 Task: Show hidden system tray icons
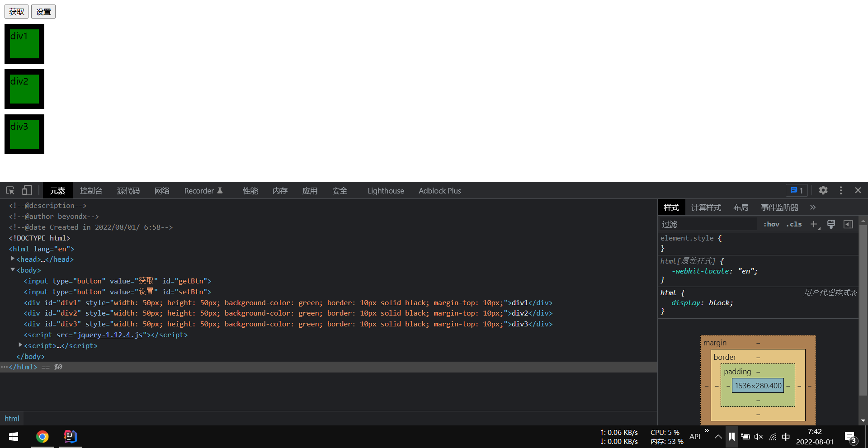tap(718, 437)
